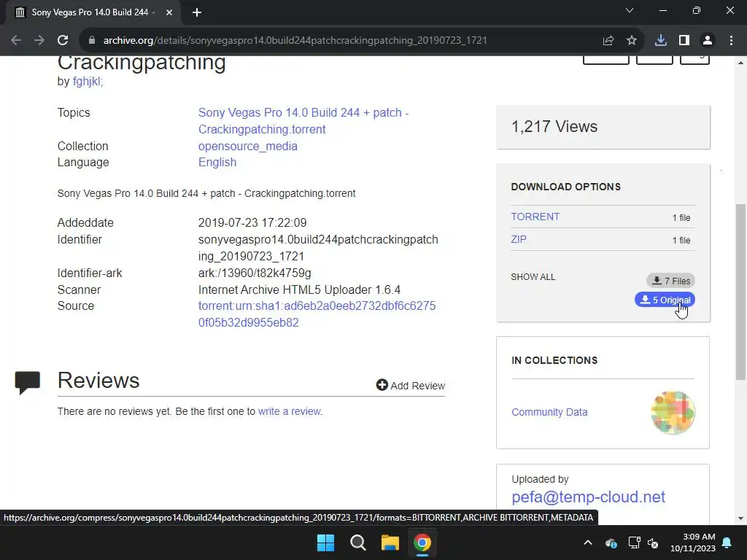Click the Reviews speech bubble icon
747x560 pixels.
[x=28, y=382]
